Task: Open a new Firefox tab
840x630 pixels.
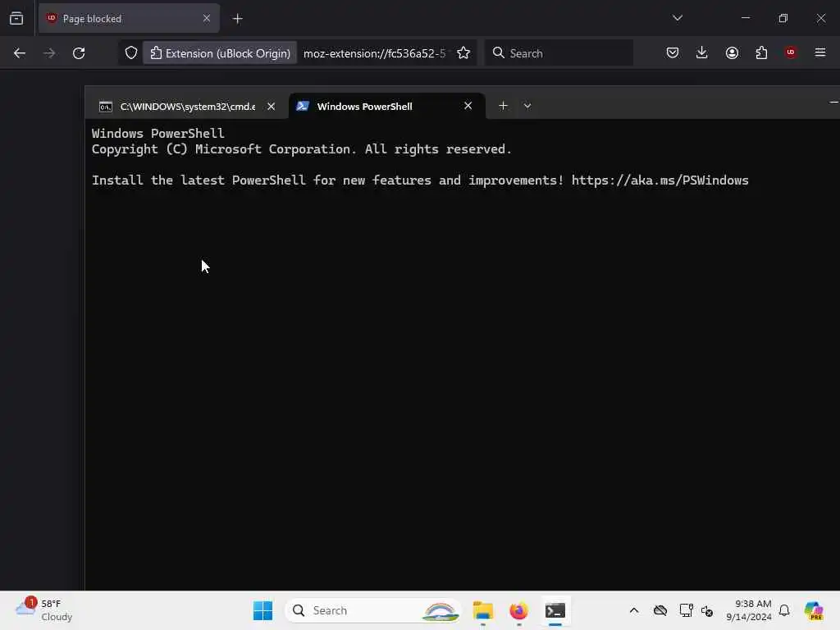Action: click(237, 19)
